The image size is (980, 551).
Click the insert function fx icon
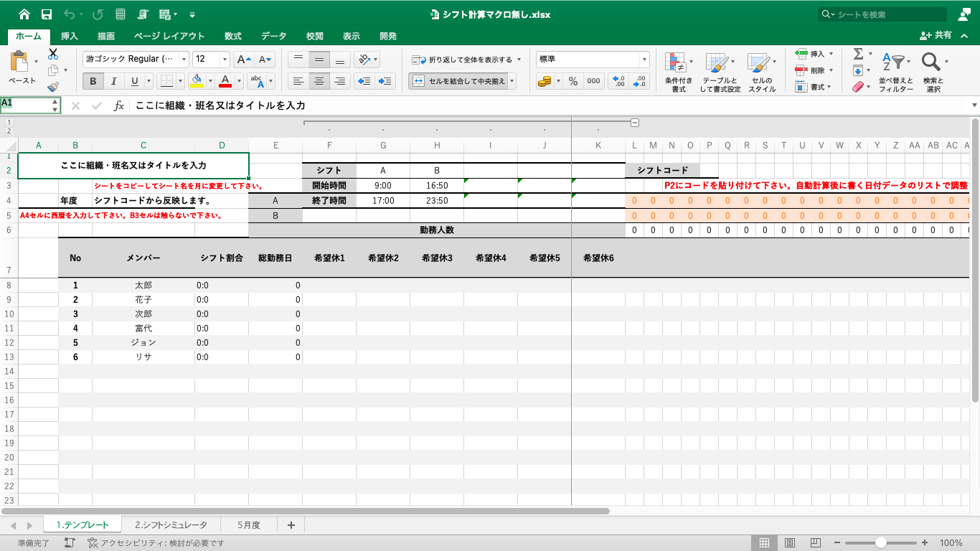pyautogui.click(x=119, y=106)
